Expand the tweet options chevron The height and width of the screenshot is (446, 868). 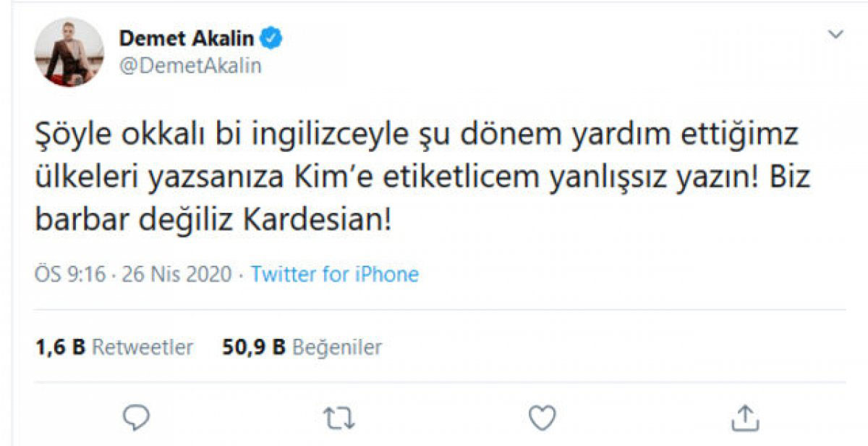[x=835, y=34]
